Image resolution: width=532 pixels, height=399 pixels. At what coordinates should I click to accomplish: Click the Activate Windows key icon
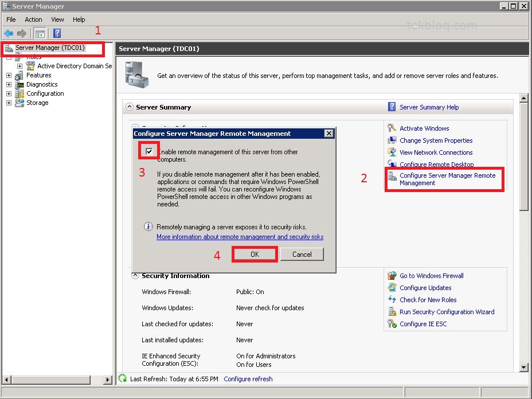(x=392, y=128)
